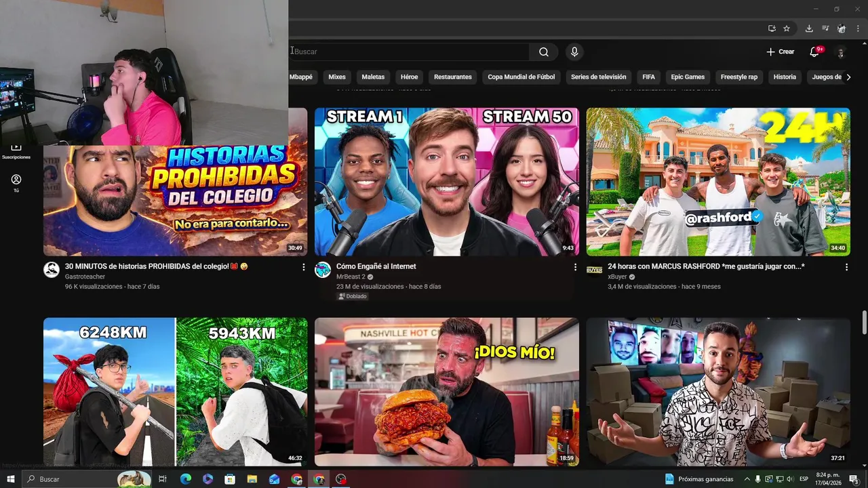
Task: Open Suscripciones in the sidebar
Action: coord(16,150)
